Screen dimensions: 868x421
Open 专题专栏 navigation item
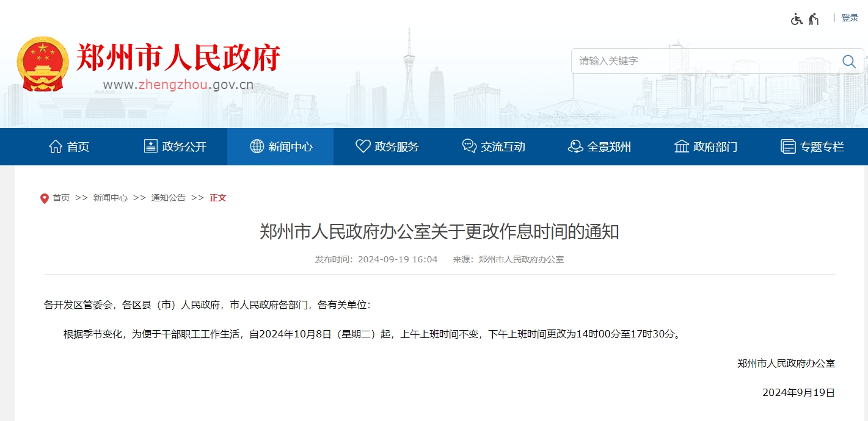pos(812,146)
